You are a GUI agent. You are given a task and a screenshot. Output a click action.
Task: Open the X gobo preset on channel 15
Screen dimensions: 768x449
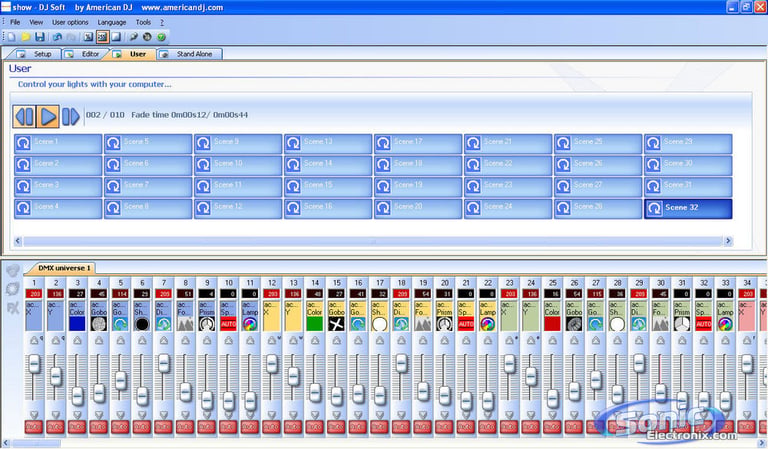(336, 324)
